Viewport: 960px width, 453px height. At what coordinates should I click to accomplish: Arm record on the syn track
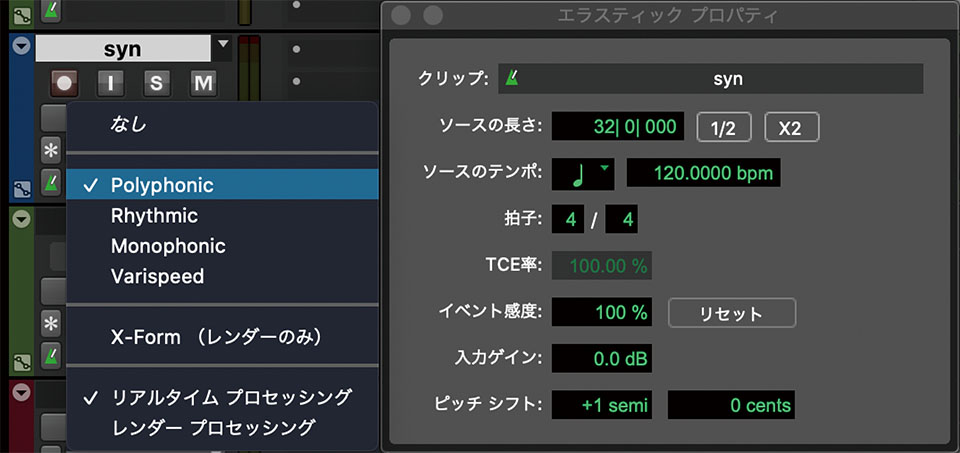point(64,83)
